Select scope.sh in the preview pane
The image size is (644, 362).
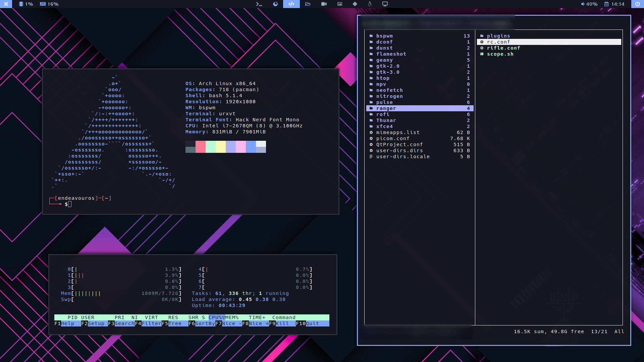click(x=549, y=54)
